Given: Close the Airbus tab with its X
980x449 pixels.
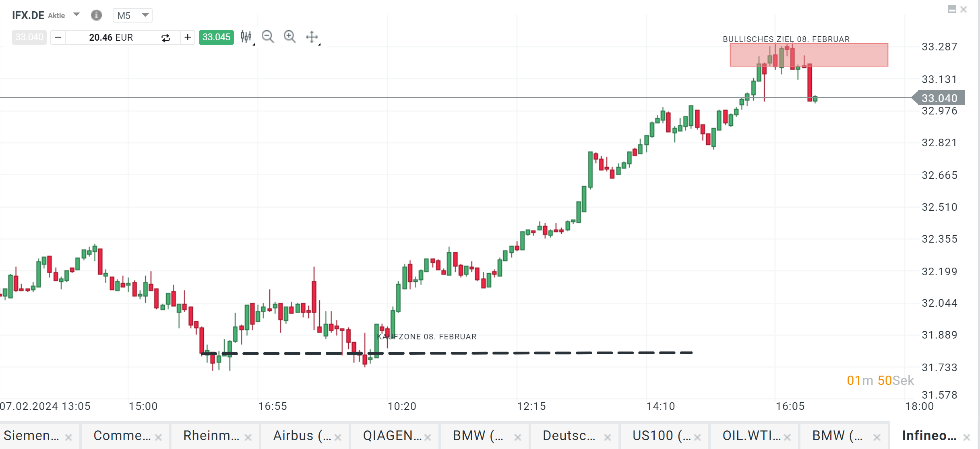Looking at the screenshot, I should [338, 437].
